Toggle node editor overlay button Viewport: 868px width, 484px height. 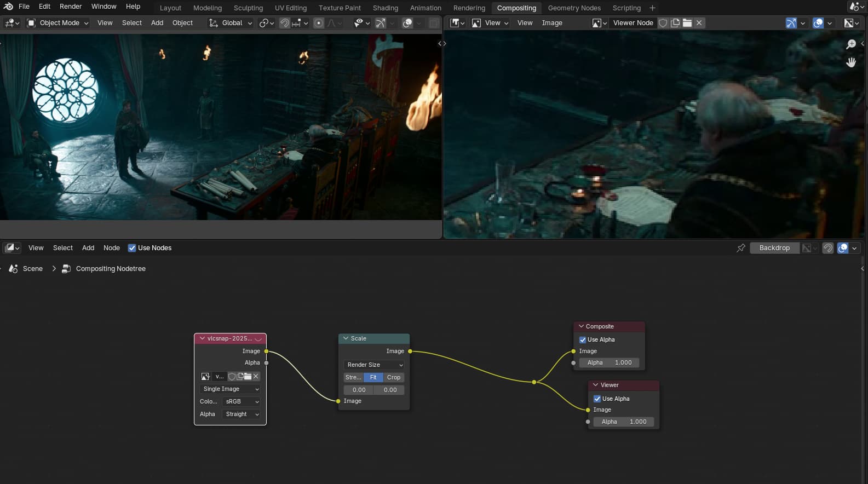pyautogui.click(x=843, y=248)
